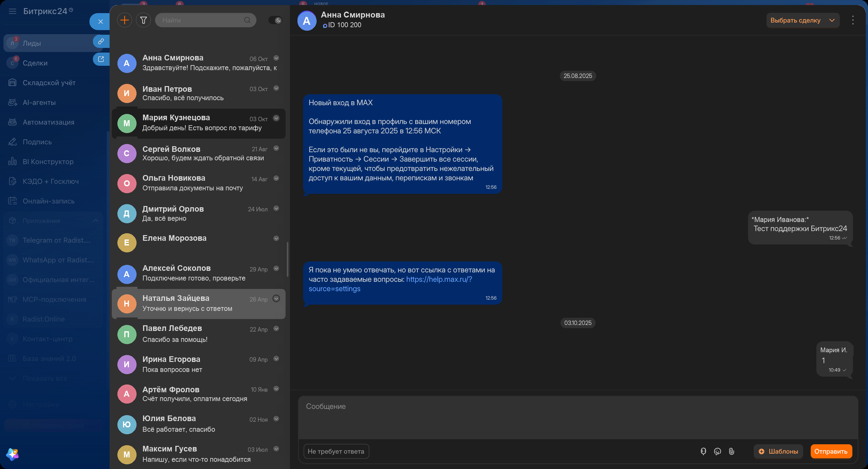Attach a file with the paperclip
The image size is (868, 469).
[x=731, y=451]
